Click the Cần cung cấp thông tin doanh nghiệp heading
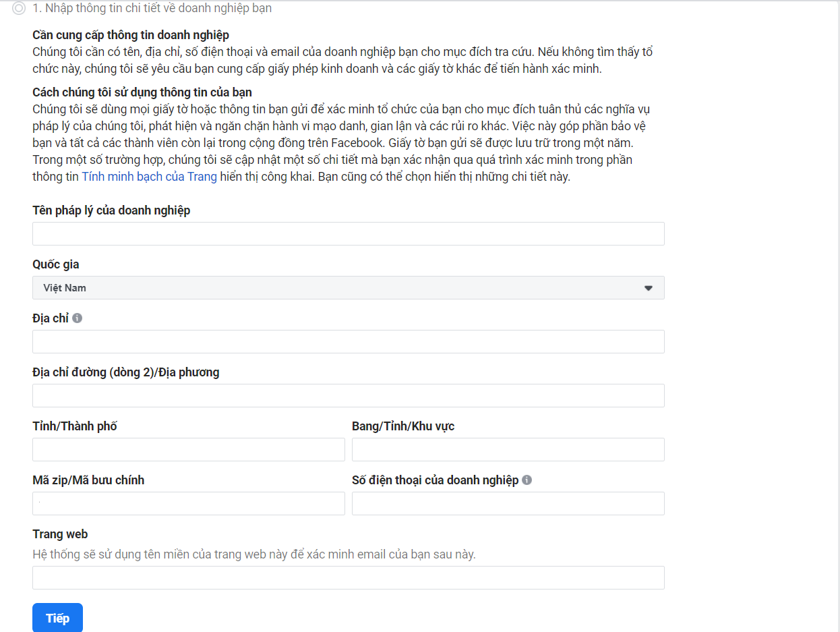 click(131, 35)
